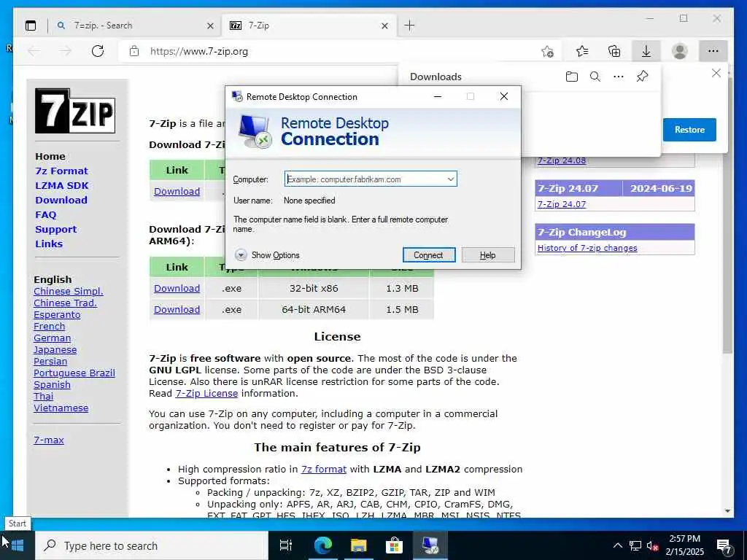This screenshot has width=747, height=560.
Task: Open the Windows Start button
Action: [18, 545]
